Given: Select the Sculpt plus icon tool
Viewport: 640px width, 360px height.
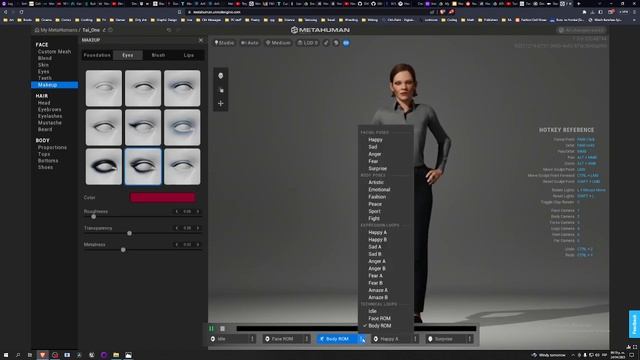Looking at the screenshot, I should 221,104.
